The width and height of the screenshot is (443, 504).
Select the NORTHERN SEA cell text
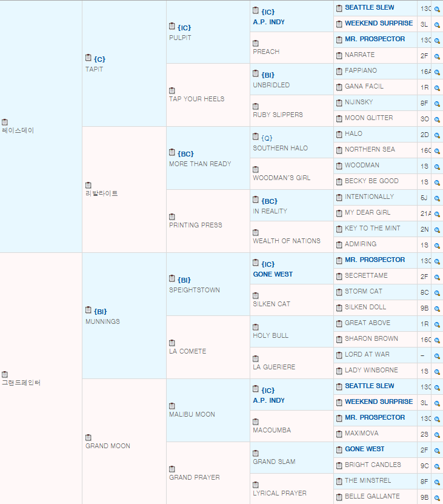click(370, 149)
